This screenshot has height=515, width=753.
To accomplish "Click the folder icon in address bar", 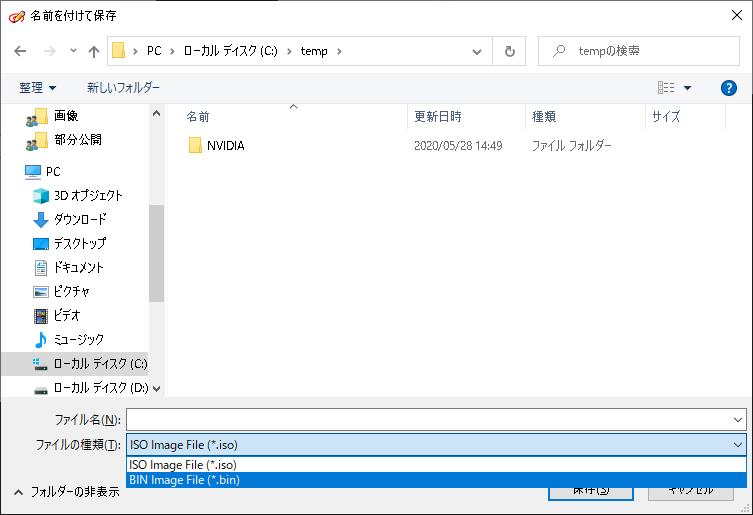I will [x=118, y=50].
